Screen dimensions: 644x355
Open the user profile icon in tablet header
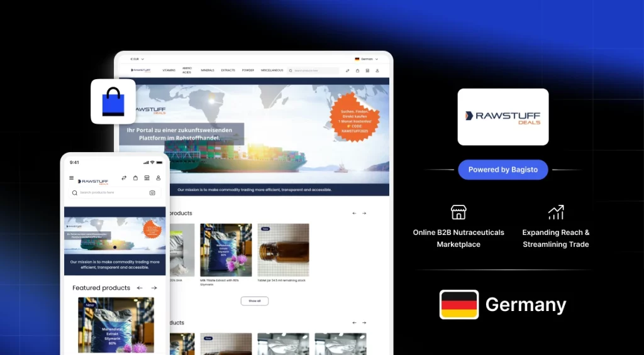(377, 70)
